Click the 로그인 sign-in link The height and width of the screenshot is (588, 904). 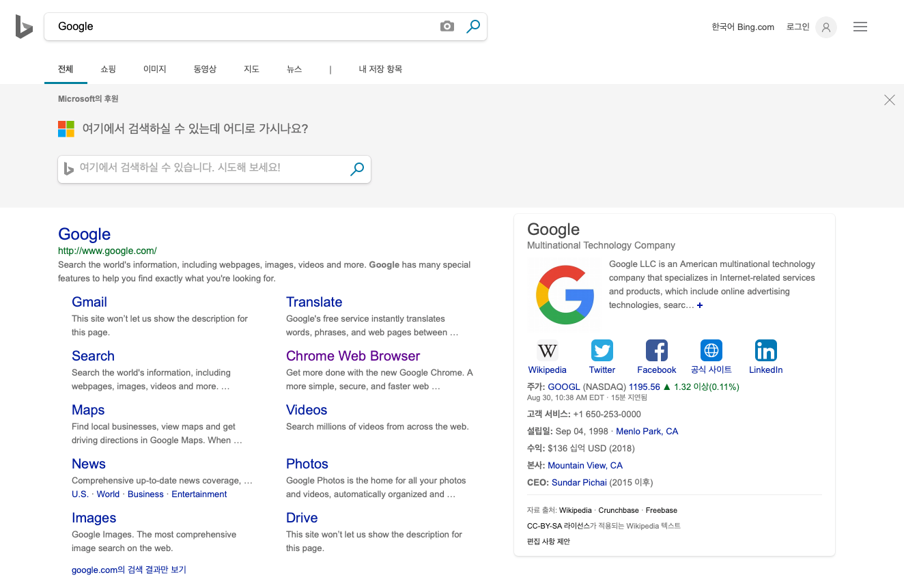[x=797, y=27]
